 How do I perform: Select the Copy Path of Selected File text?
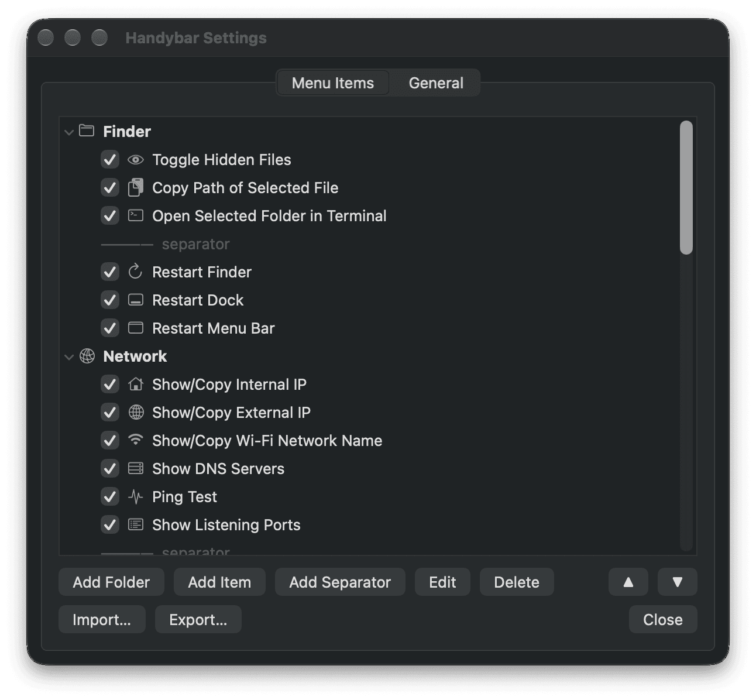coord(245,187)
